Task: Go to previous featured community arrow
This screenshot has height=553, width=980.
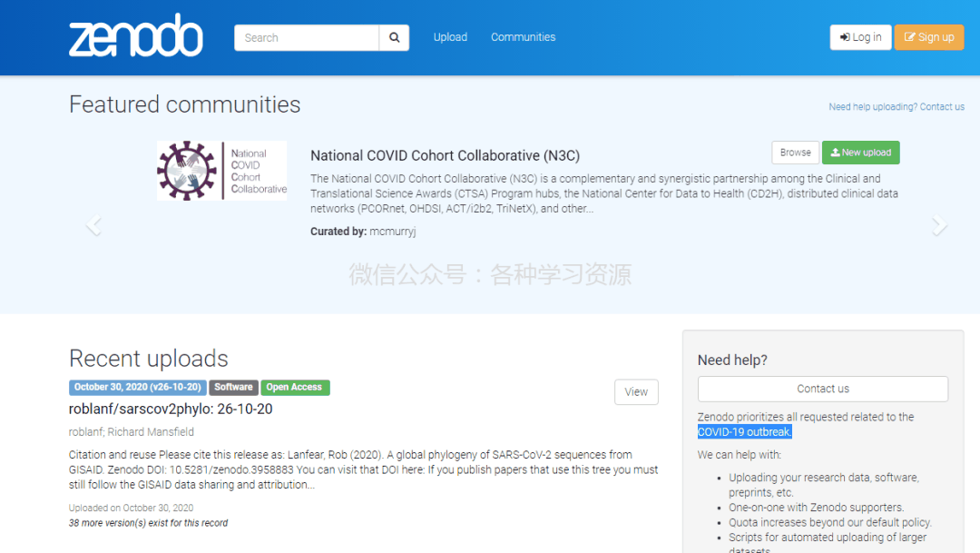Action: tap(93, 226)
